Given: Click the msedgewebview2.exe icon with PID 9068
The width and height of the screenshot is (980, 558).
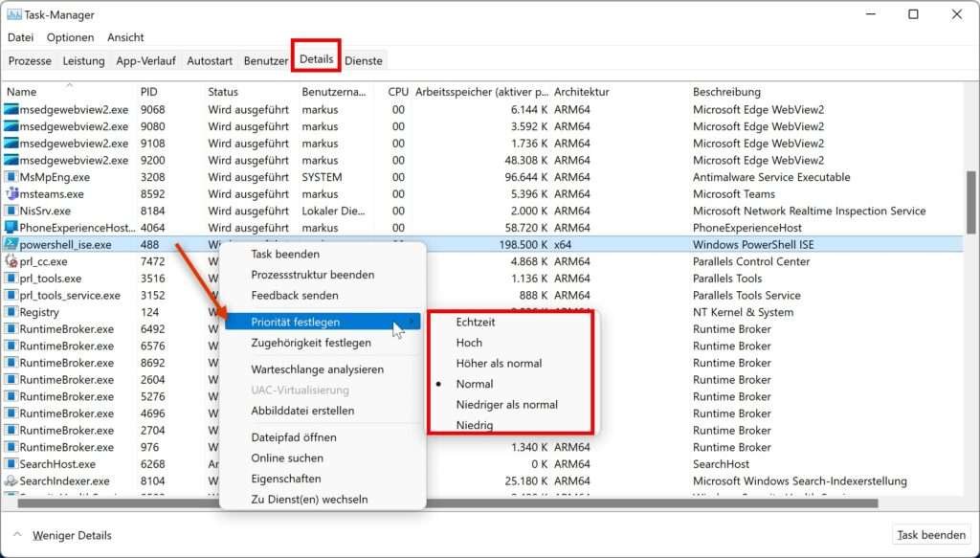Looking at the screenshot, I should [11, 109].
